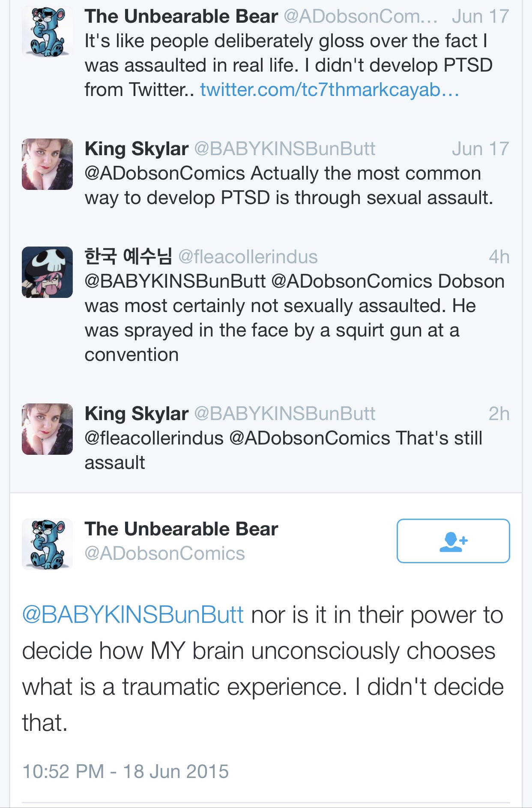Open the 한국 예수님 profile name
Viewport: 532px width, 808px height.
click(x=128, y=256)
